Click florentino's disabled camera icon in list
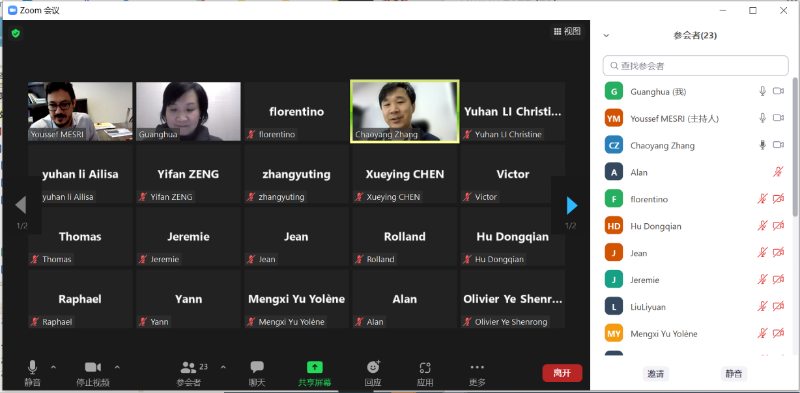 pos(778,199)
